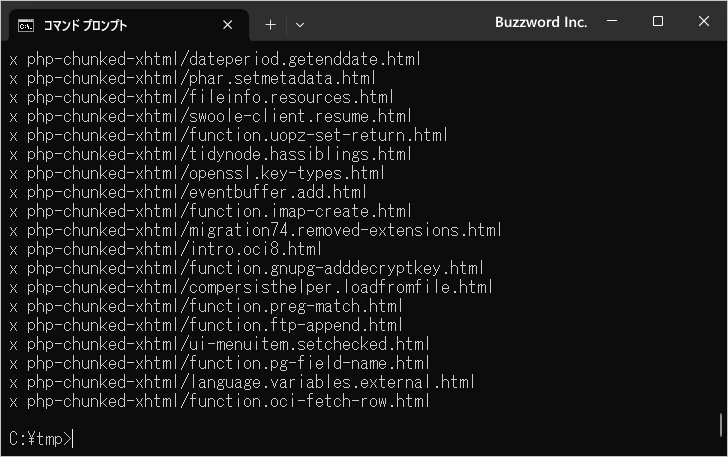
Task: Click the vertical scrollbar thumb
Action: (x=721, y=425)
